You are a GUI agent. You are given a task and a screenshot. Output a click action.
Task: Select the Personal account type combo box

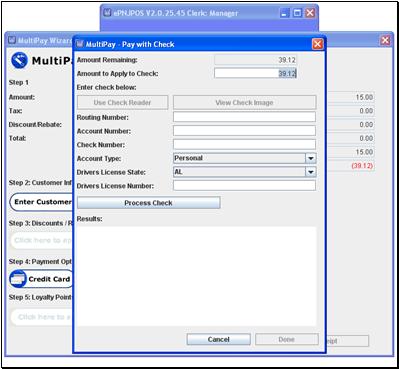point(244,158)
